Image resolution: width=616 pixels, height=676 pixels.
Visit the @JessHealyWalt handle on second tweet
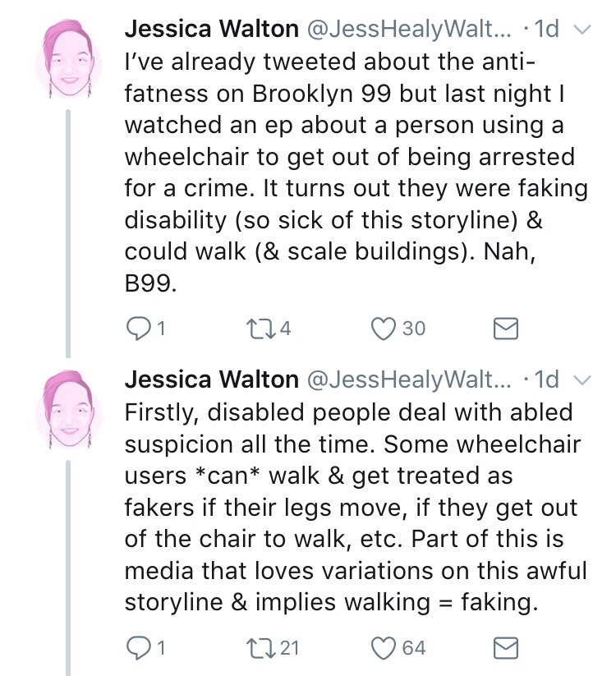pyautogui.click(x=409, y=379)
